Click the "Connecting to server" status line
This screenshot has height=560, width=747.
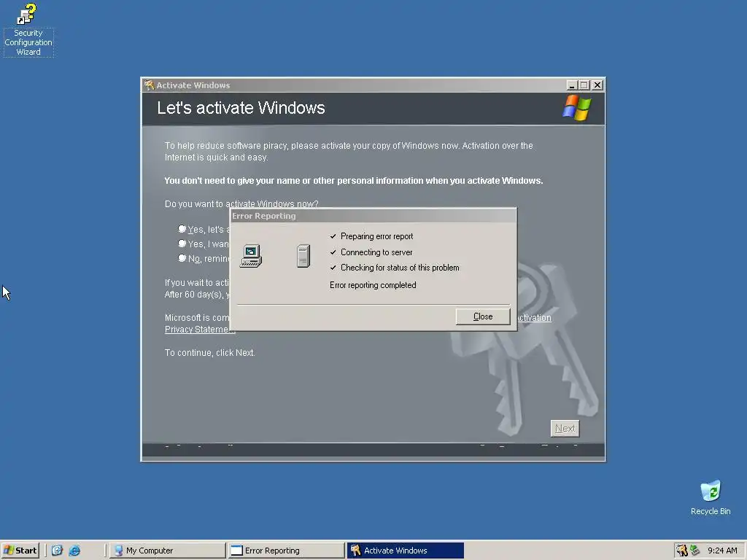click(x=376, y=252)
